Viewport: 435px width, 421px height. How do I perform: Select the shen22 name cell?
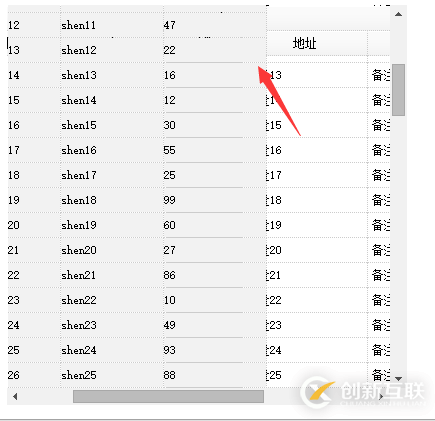112,300
